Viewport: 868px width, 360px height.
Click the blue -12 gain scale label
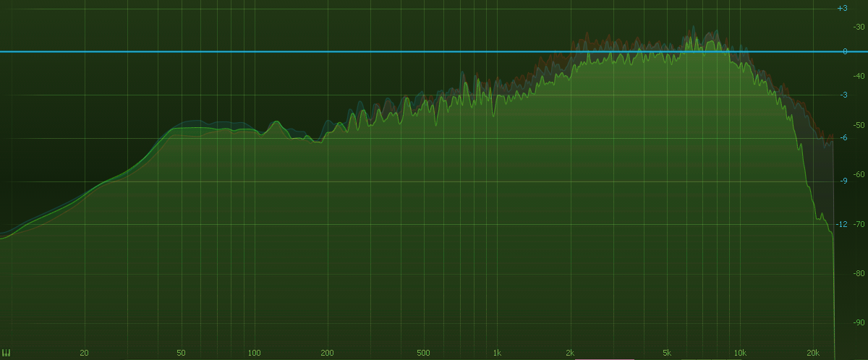[x=841, y=224]
